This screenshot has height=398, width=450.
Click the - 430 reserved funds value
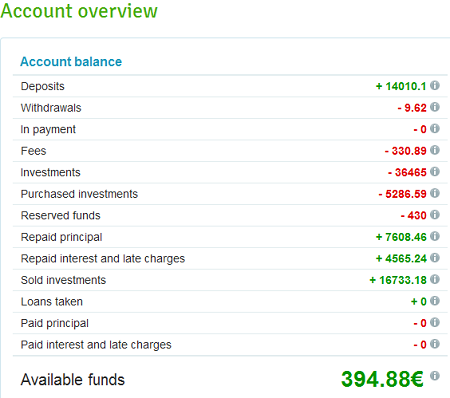(x=414, y=215)
